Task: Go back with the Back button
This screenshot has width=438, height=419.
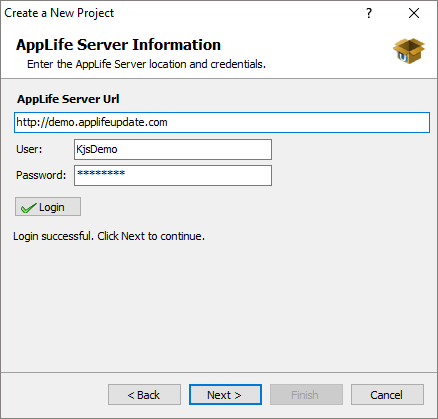Action: (144, 395)
